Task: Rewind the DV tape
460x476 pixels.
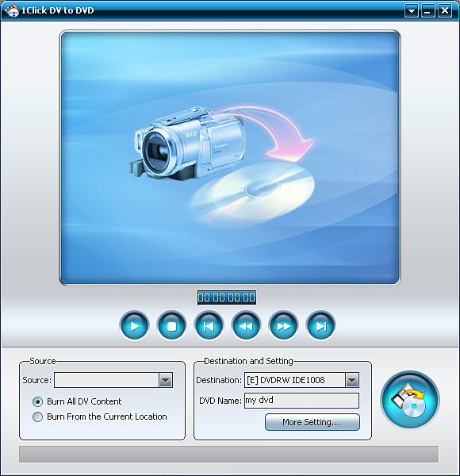Action: pos(246,326)
